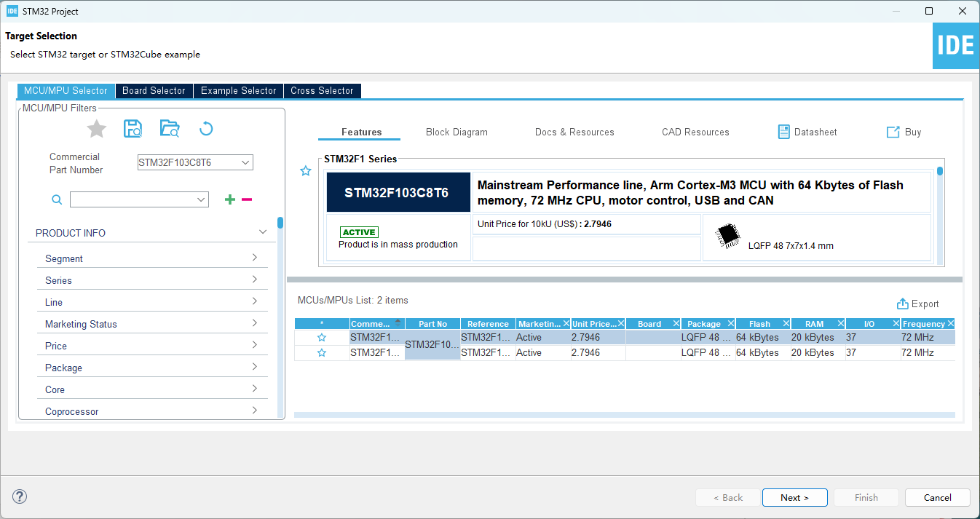Toggle favorite star in second list row
The width and height of the screenshot is (980, 519).
(322, 353)
